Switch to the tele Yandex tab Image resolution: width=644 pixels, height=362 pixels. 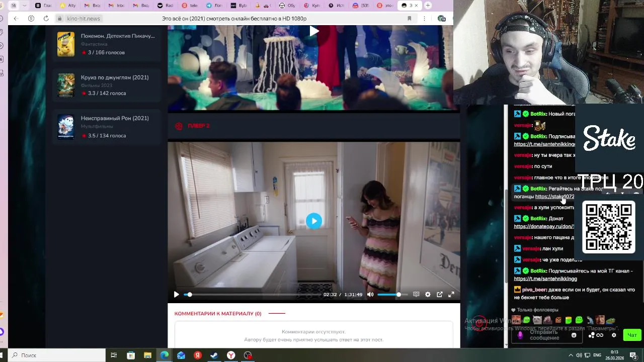point(190,6)
